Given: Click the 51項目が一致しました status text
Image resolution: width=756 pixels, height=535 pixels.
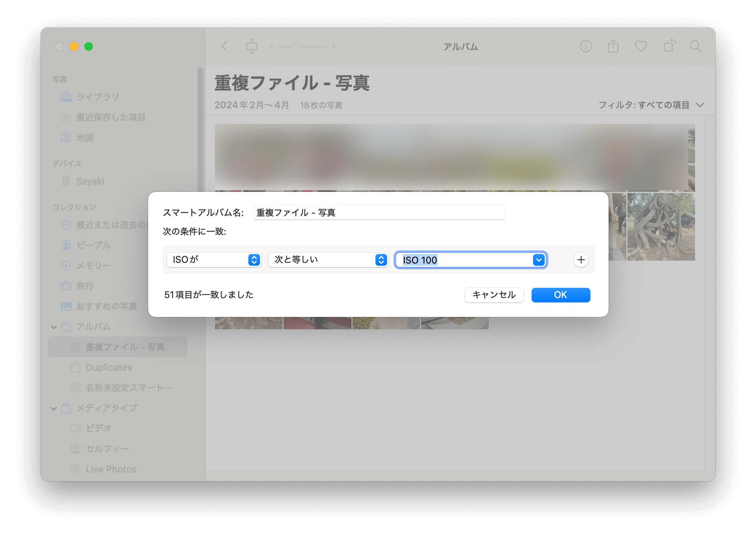Looking at the screenshot, I should coord(209,295).
